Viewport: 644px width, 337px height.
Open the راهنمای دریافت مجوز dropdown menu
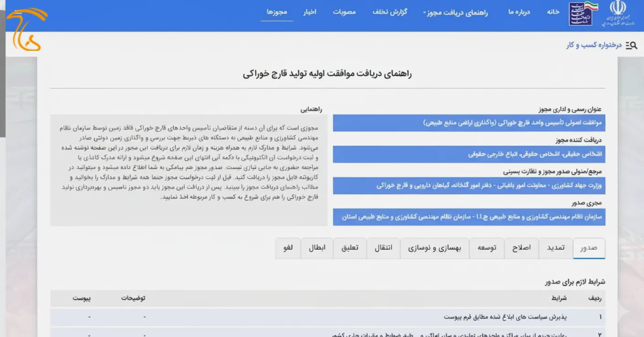(456, 13)
